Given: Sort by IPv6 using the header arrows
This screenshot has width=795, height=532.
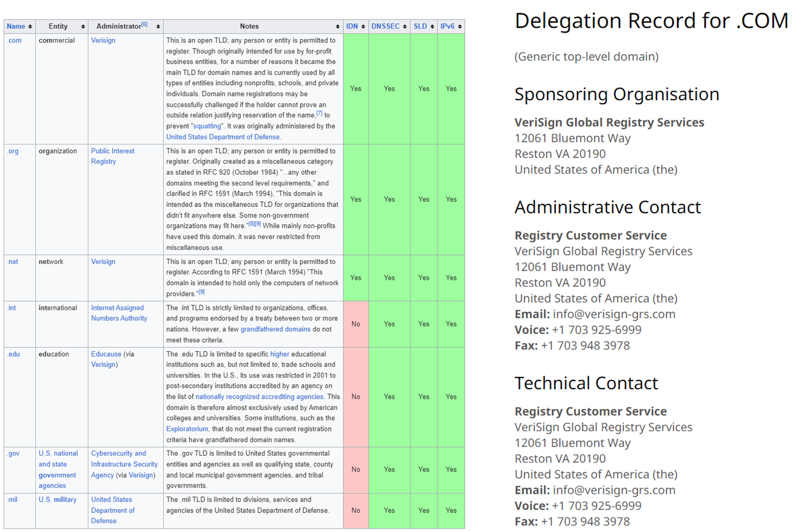Looking at the screenshot, I should tap(460, 27).
